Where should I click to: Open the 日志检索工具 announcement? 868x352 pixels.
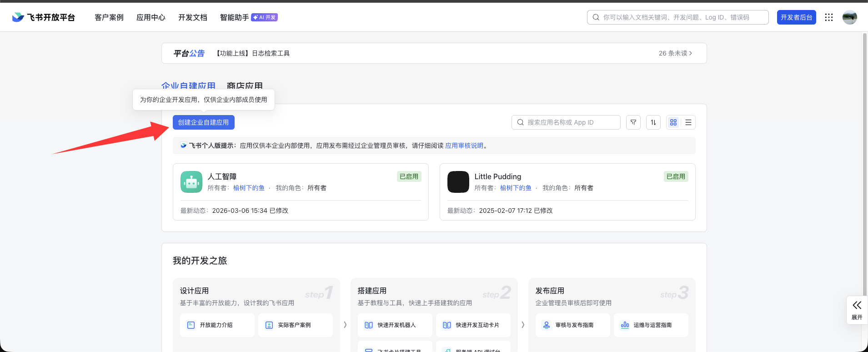252,53
